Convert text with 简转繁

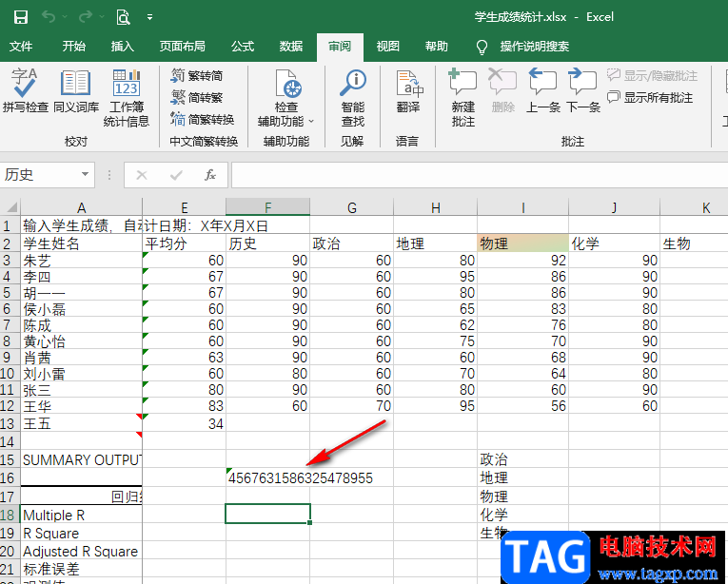click(x=197, y=97)
